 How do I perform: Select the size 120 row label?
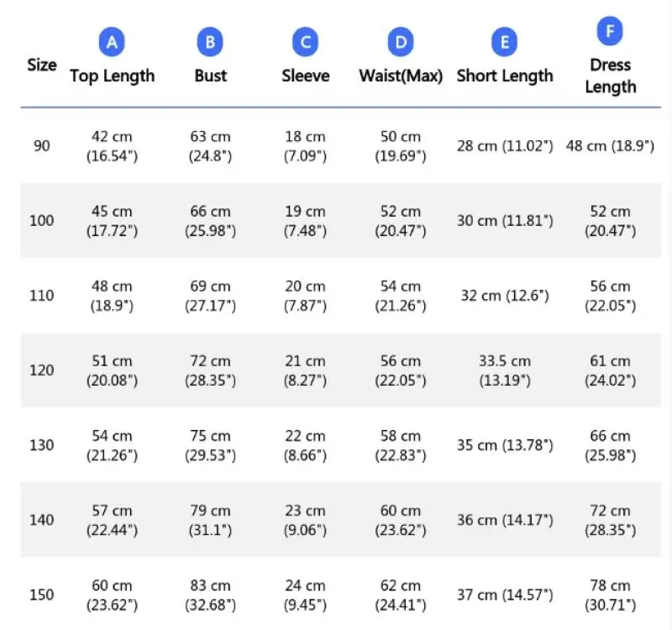click(x=42, y=370)
